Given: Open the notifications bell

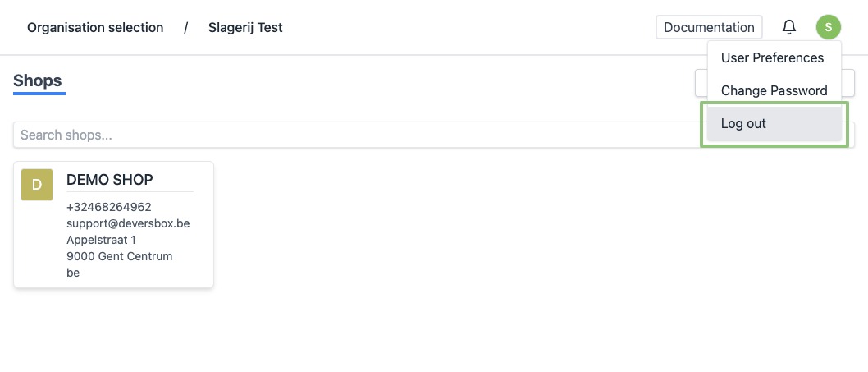Looking at the screenshot, I should coord(789,27).
